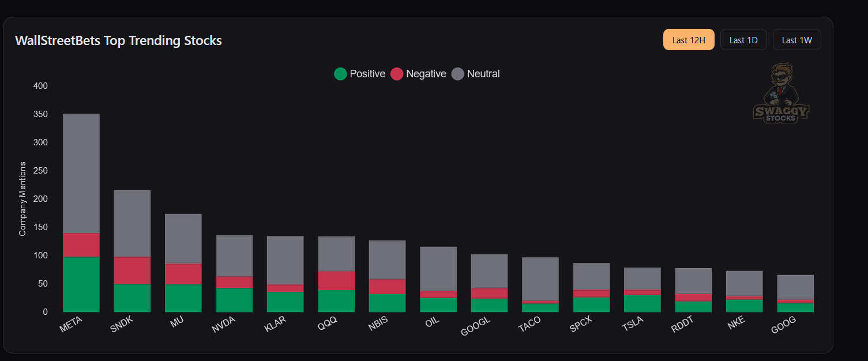Click META's green positive bar segment
The height and width of the screenshot is (361, 868).
click(x=81, y=284)
